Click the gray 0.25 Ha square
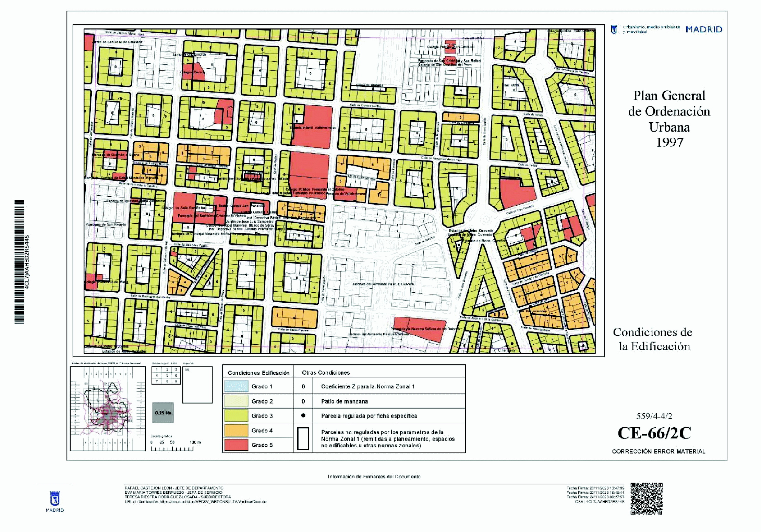The width and height of the screenshot is (761, 532). pyautogui.click(x=163, y=413)
